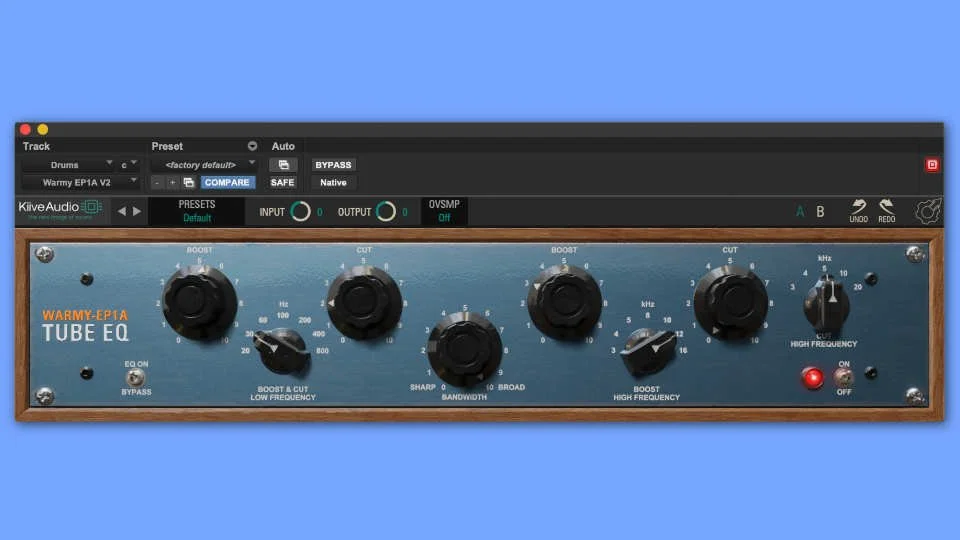Click the KiiveAudio logo
Screen dimensions: 960x540
60,209
